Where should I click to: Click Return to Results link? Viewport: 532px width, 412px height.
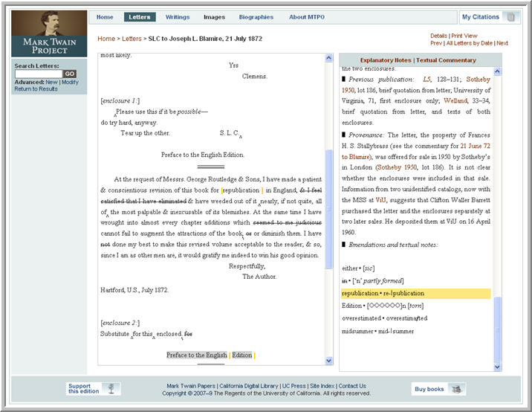(36, 89)
